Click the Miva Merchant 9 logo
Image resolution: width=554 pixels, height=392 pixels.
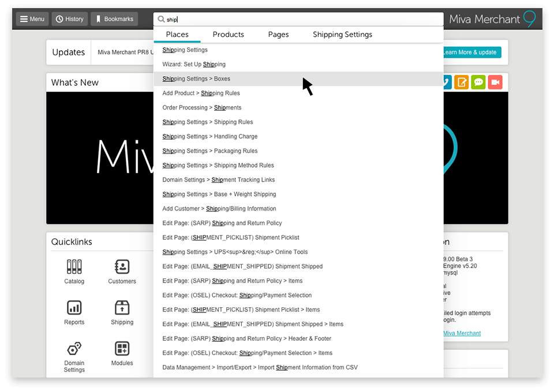(492, 19)
